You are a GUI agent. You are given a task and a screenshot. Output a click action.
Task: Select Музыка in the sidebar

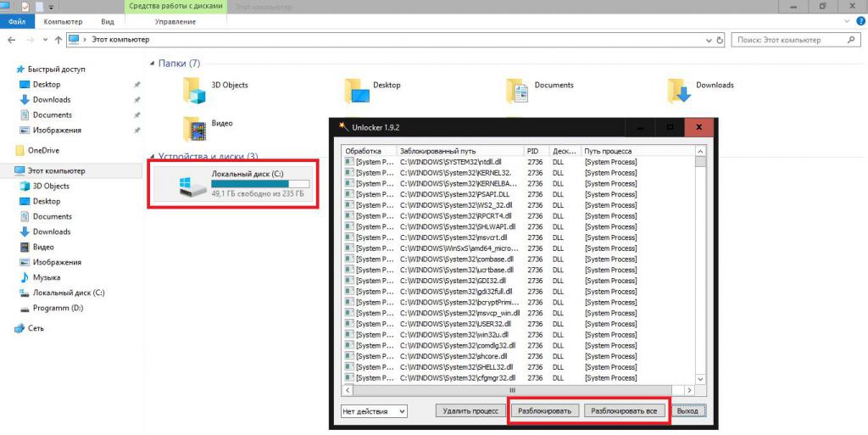point(46,277)
